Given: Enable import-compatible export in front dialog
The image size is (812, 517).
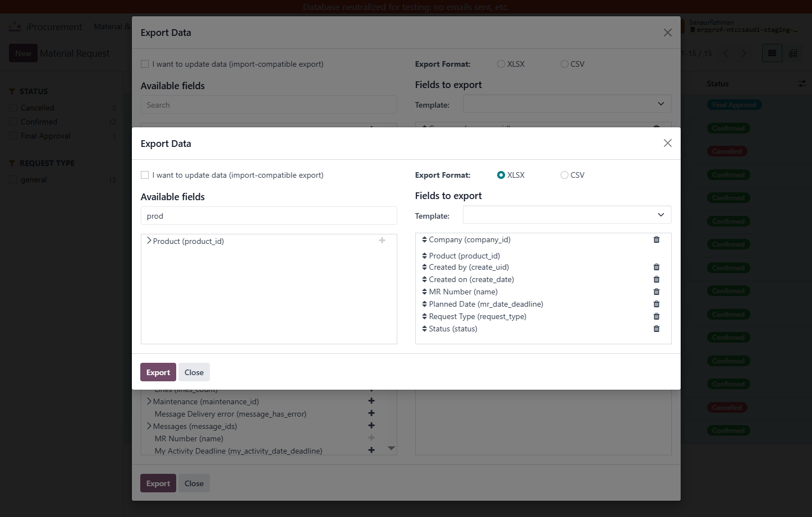Looking at the screenshot, I should 145,175.
